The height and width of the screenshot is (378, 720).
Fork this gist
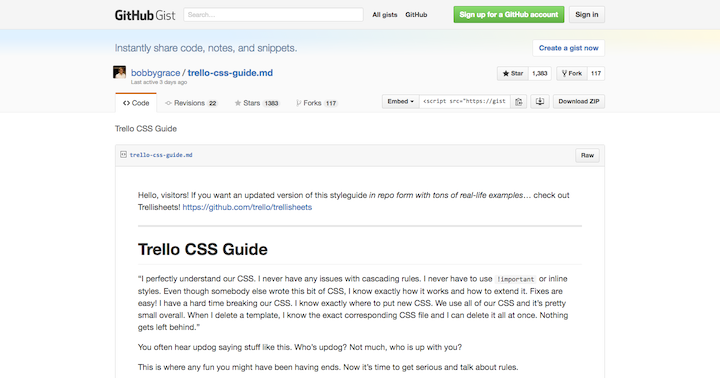pyautogui.click(x=572, y=73)
